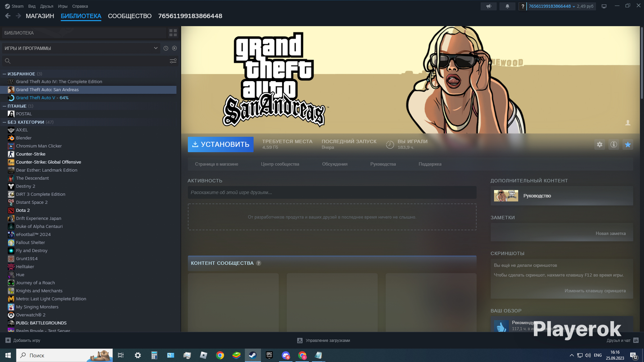The width and height of the screenshot is (644, 362).
Task: Show game info icon
Action: pyautogui.click(x=614, y=144)
